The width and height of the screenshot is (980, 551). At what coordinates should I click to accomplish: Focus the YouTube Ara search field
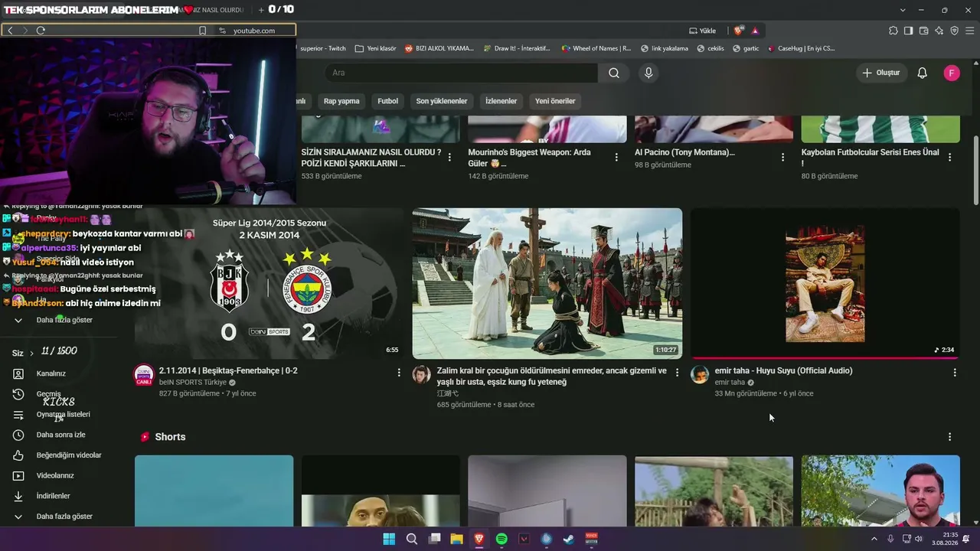tap(462, 73)
